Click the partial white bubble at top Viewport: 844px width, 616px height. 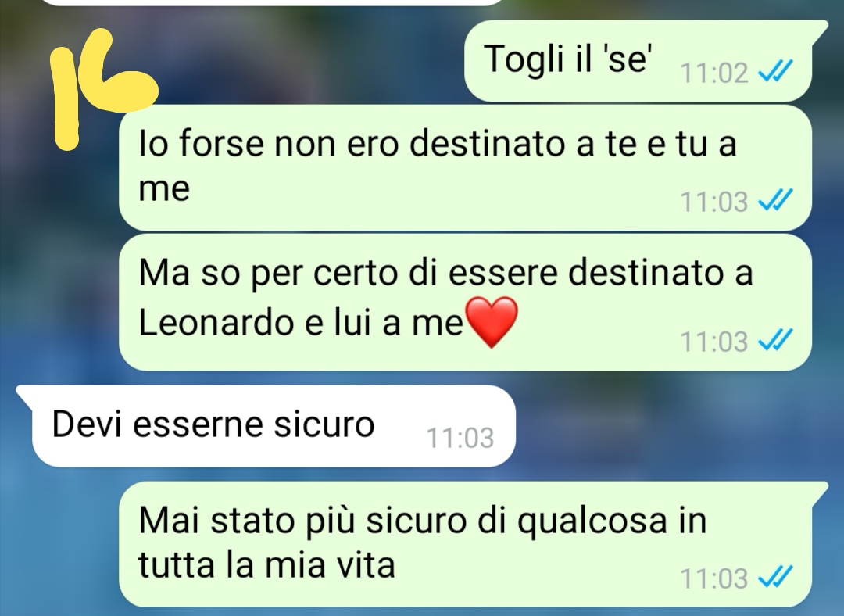tap(272, 2)
